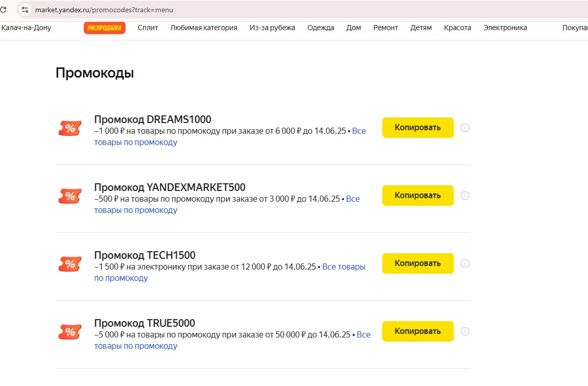Show info icon for DREAMS1000 promo
The image size is (588, 386).
(x=465, y=128)
